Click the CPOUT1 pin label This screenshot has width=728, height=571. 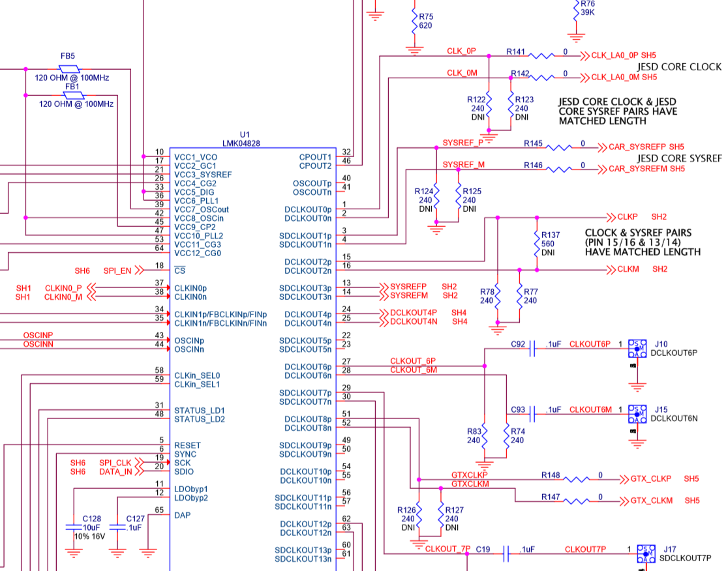tap(315, 157)
